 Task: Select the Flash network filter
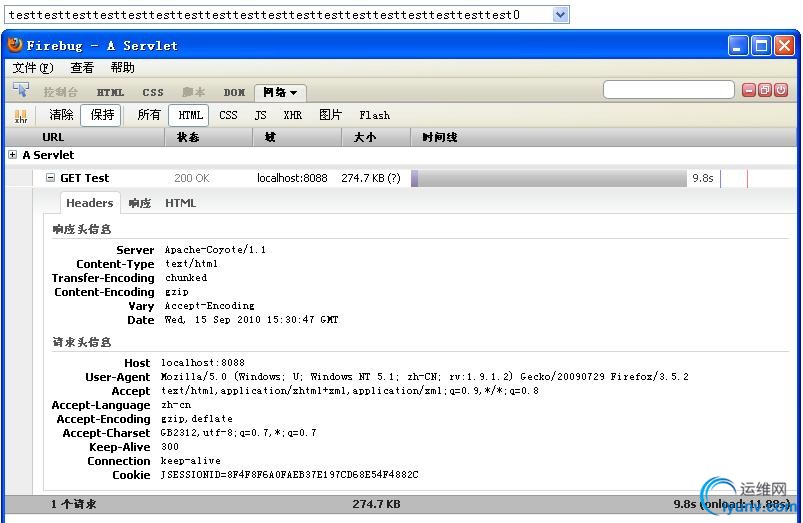(374, 115)
